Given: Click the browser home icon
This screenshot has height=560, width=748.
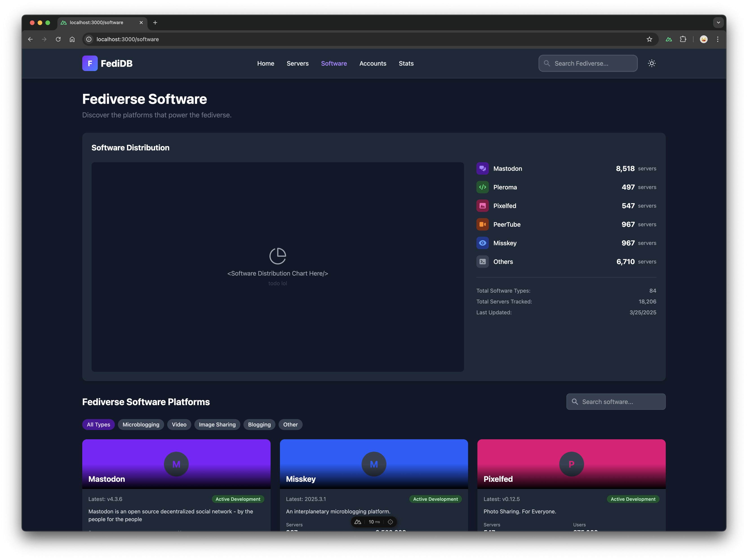Looking at the screenshot, I should pyautogui.click(x=72, y=39).
